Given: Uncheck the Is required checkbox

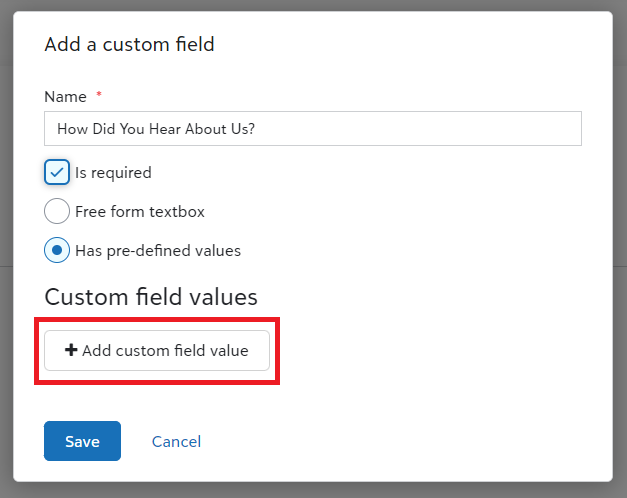Looking at the screenshot, I should (57, 172).
